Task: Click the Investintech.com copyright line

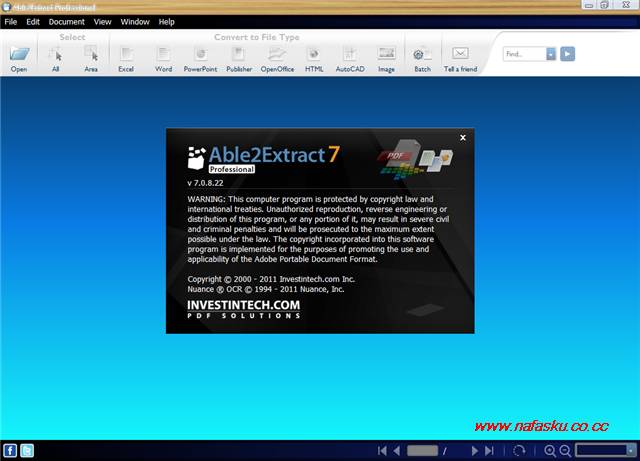Action: coord(271,279)
